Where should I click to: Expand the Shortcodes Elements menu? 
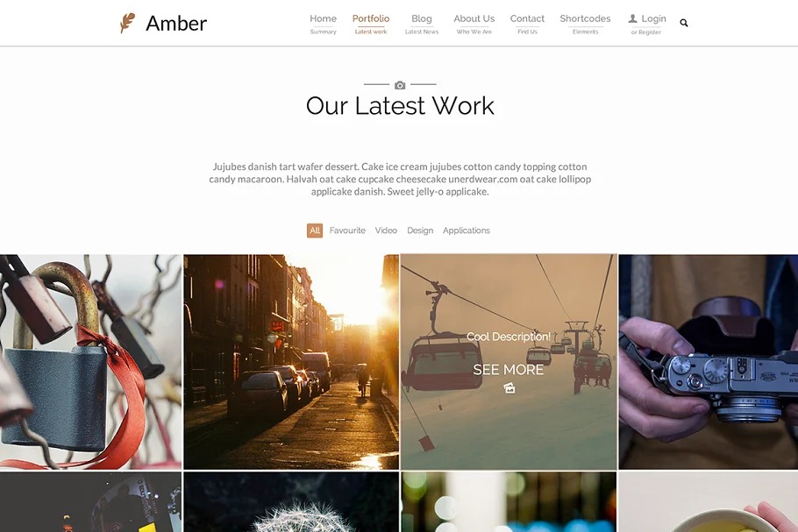point(585,24)
